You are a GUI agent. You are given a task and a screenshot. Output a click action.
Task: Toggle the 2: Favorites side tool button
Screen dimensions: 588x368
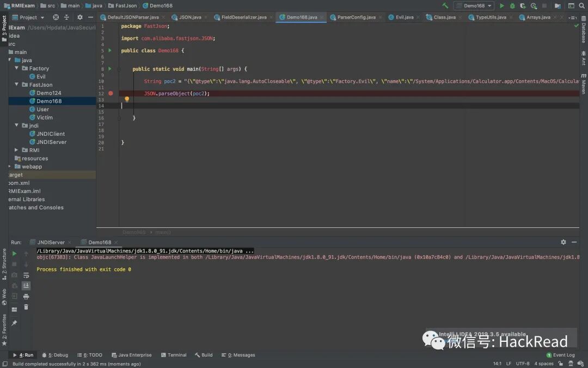click(x=4, y=330)
